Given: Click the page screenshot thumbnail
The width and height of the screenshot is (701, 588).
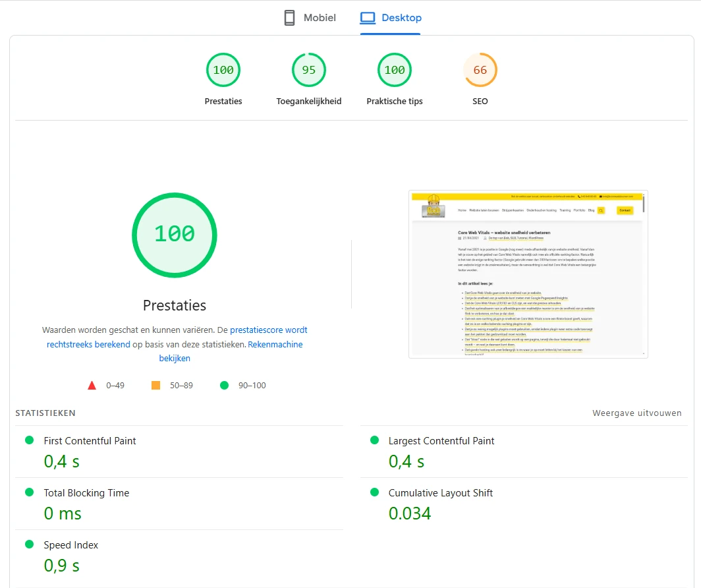Looking at the screenshot, I should click(x=528, y=274).
